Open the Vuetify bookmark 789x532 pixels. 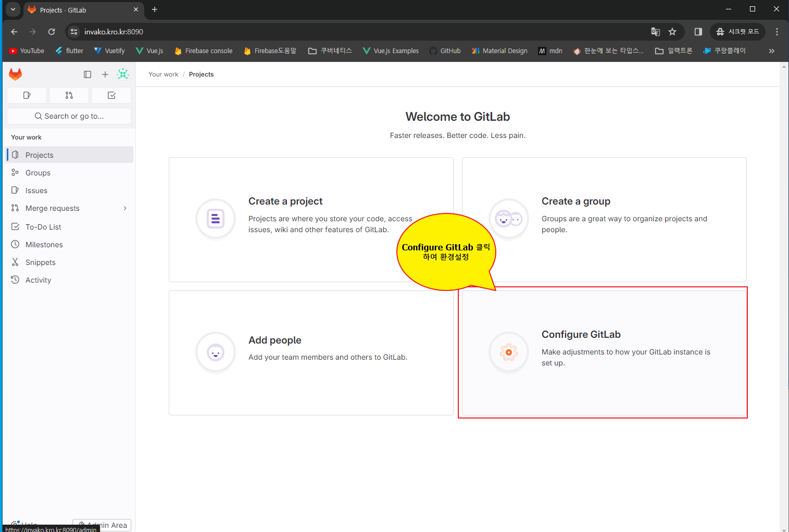click(x=109, y=50)
